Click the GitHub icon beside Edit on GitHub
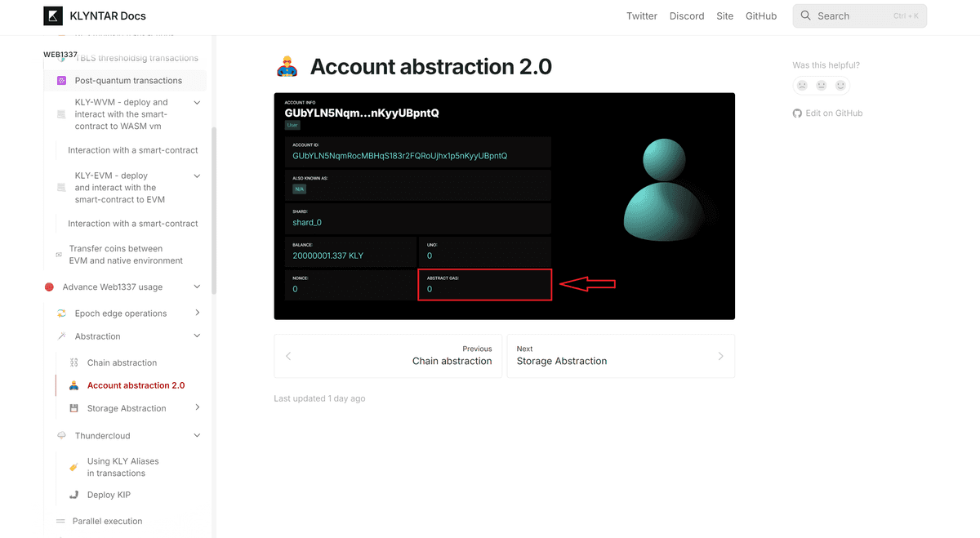The width and height of the screenshot is (980, 538). [797, 113]
